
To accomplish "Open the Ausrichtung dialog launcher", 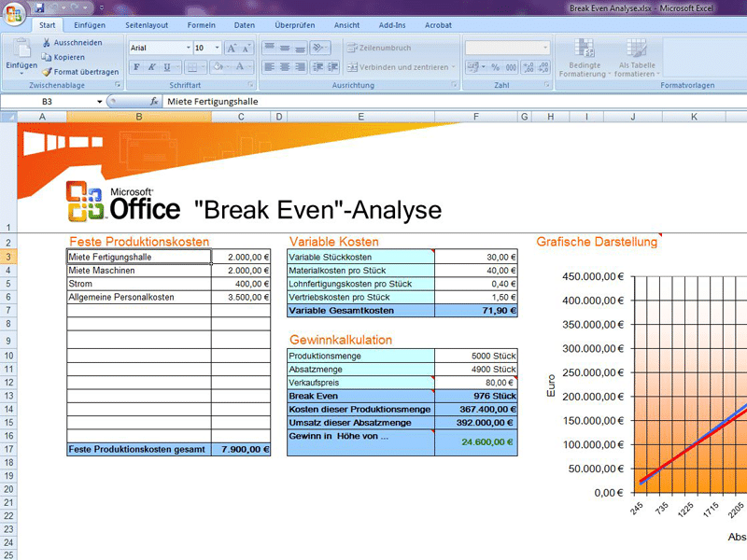I will (454, 85).
